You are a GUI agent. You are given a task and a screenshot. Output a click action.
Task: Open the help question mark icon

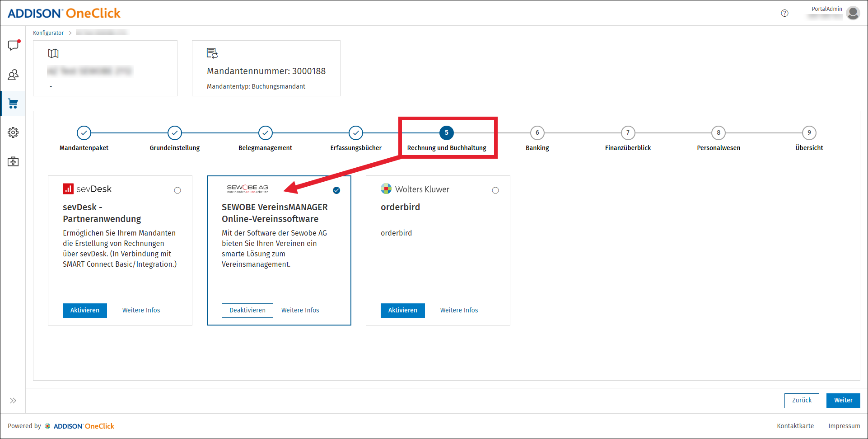(785, 13)
